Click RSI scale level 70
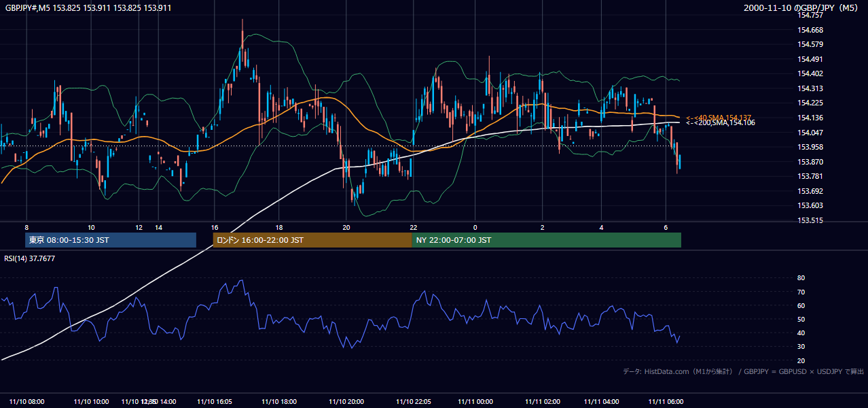Viewport: 868px width, 408px height. 801,292
